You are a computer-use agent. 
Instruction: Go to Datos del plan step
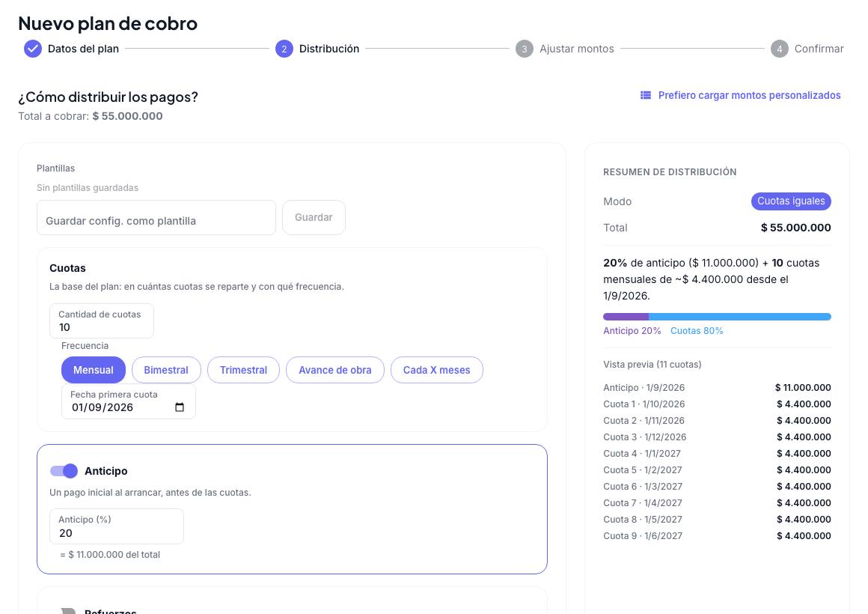tap(83, 49)
